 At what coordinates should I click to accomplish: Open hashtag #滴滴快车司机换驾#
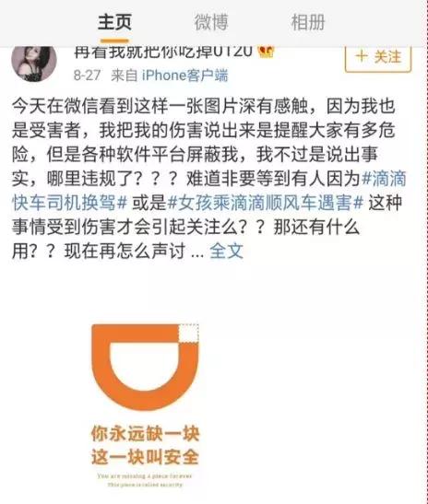209,191
